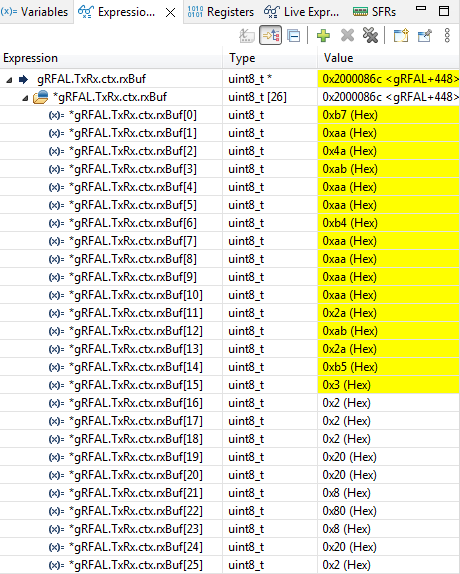Select row *gRFAL.TxRx.ctx.rxBuf[1]
460x574 pixels.
tap(230, 133)
